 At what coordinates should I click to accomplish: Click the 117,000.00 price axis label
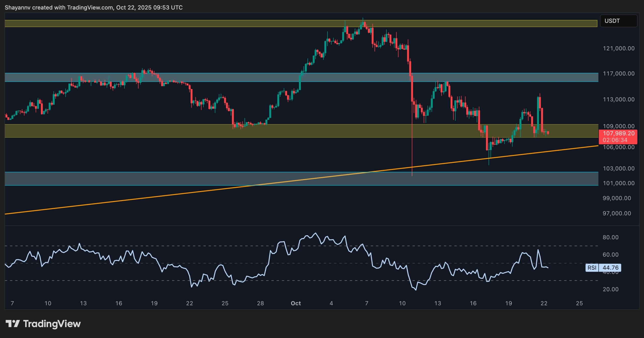618,74
